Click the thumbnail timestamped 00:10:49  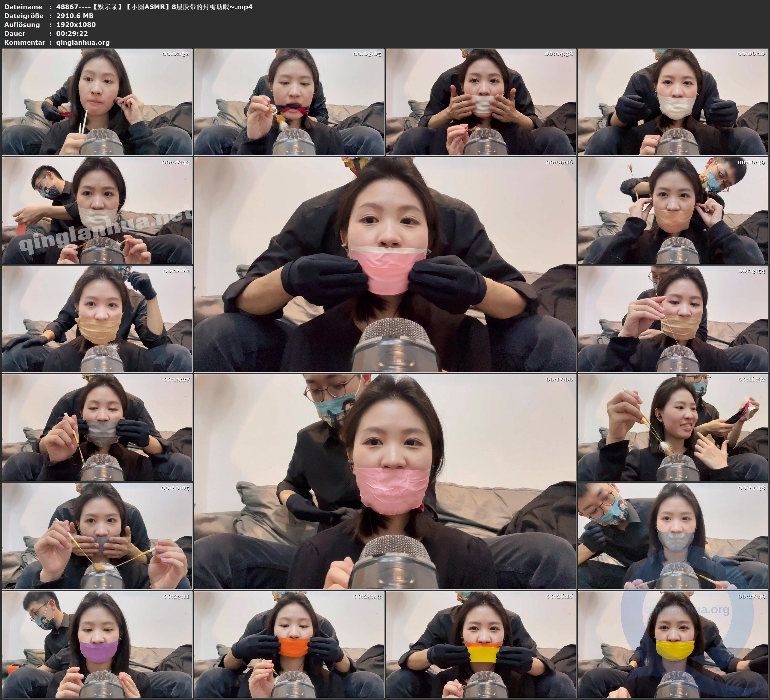coord(673,210)
